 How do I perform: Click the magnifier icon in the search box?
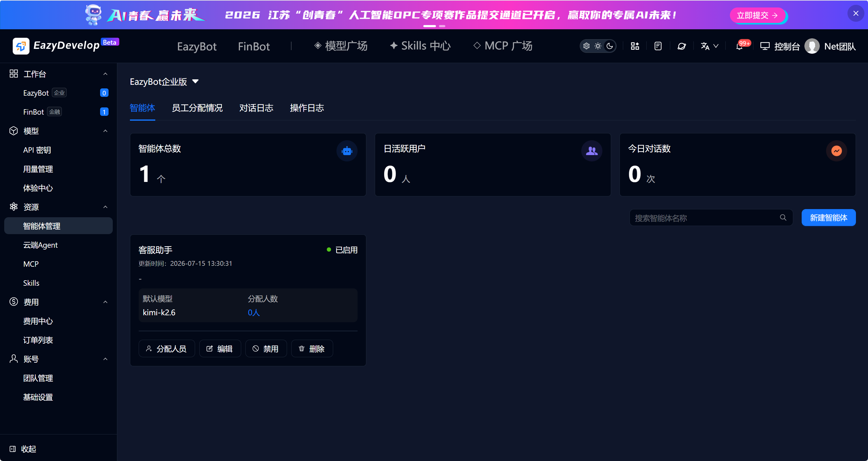(783, 218)
